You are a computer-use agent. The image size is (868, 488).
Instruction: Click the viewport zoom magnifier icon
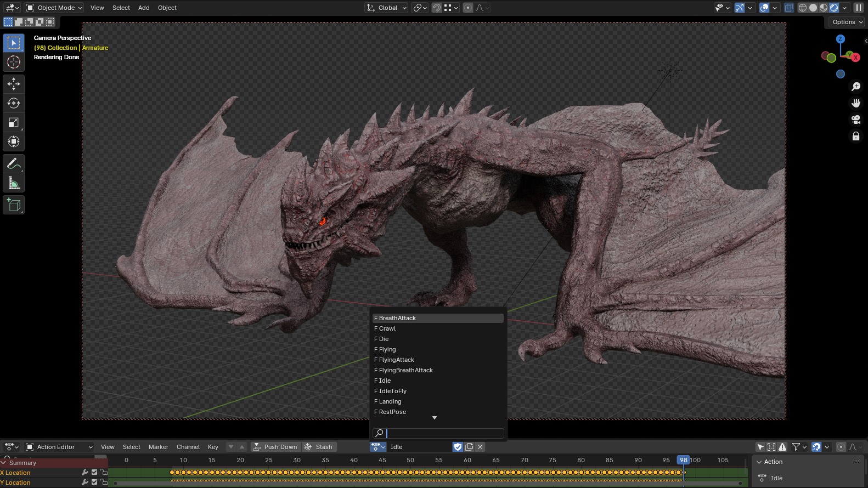856,87
